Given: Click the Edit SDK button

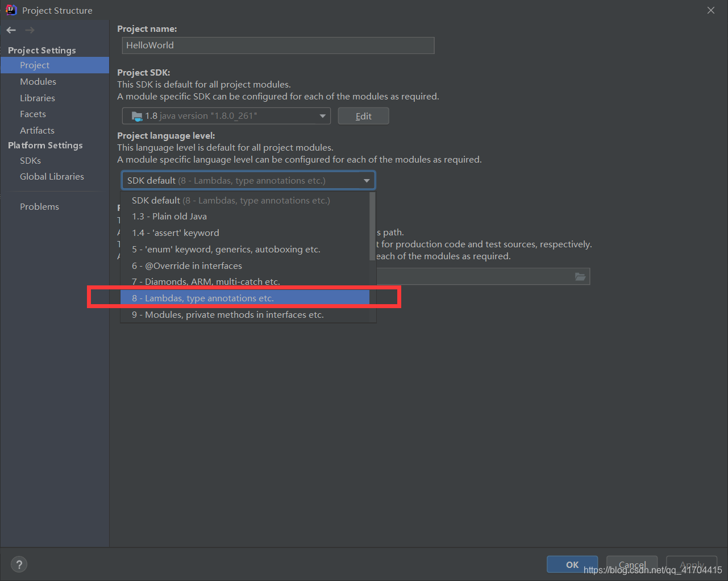Looking at the screenshot, I should tap(364, 116).
